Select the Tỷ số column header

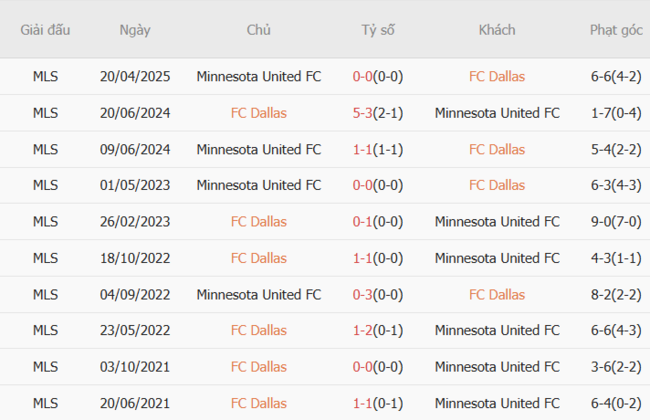click(378, 30)
